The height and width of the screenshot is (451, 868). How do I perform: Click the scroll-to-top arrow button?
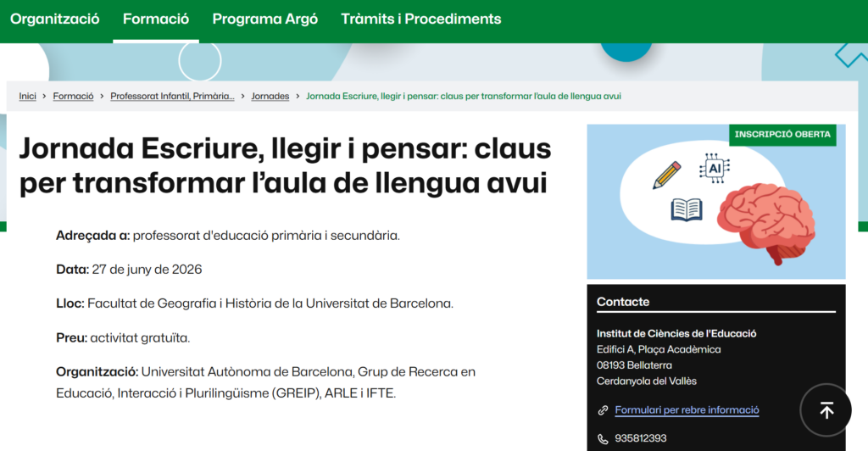tap(826, 411)
